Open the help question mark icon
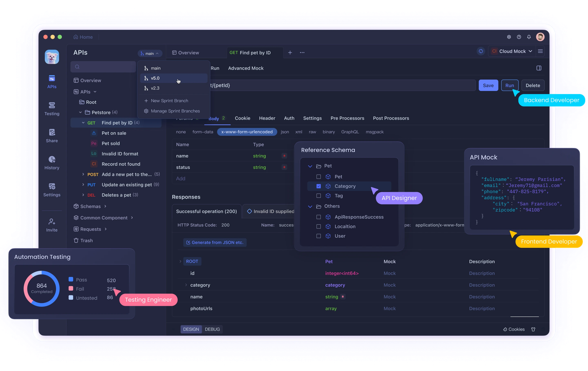This screenshot has width=588, height=371. point(519,37)
